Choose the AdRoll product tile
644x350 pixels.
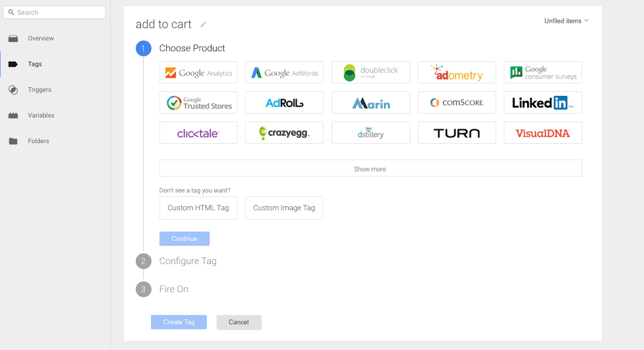click(x=284, y=102)
